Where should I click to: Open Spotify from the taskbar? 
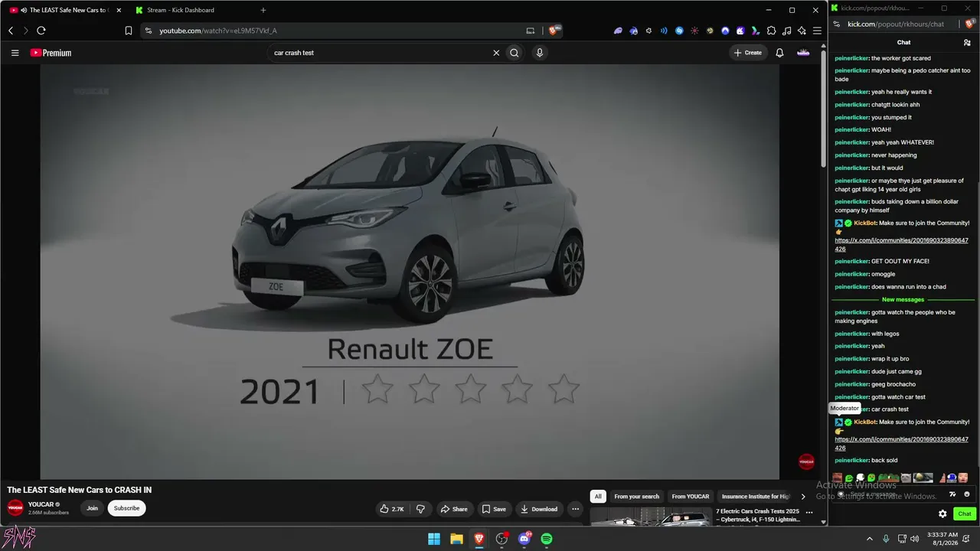click(x=547, y=539)
